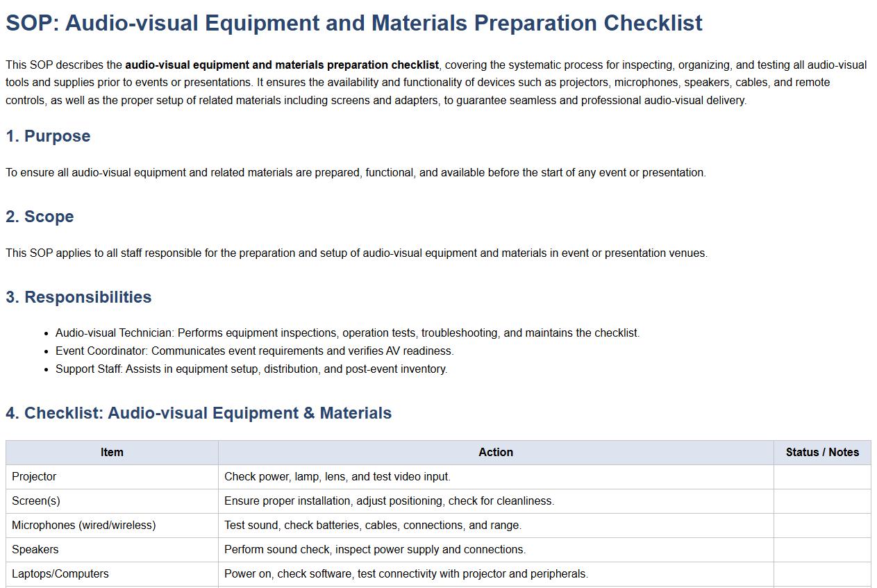
Task: Click the bold checklist phrase in the intro
Action: click(282, 65)
